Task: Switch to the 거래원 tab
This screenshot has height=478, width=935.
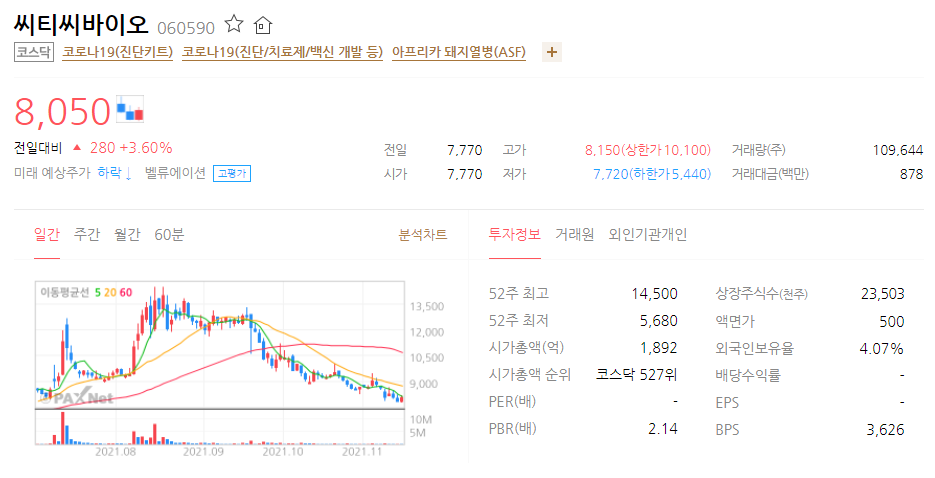Action: pos(574,235)
